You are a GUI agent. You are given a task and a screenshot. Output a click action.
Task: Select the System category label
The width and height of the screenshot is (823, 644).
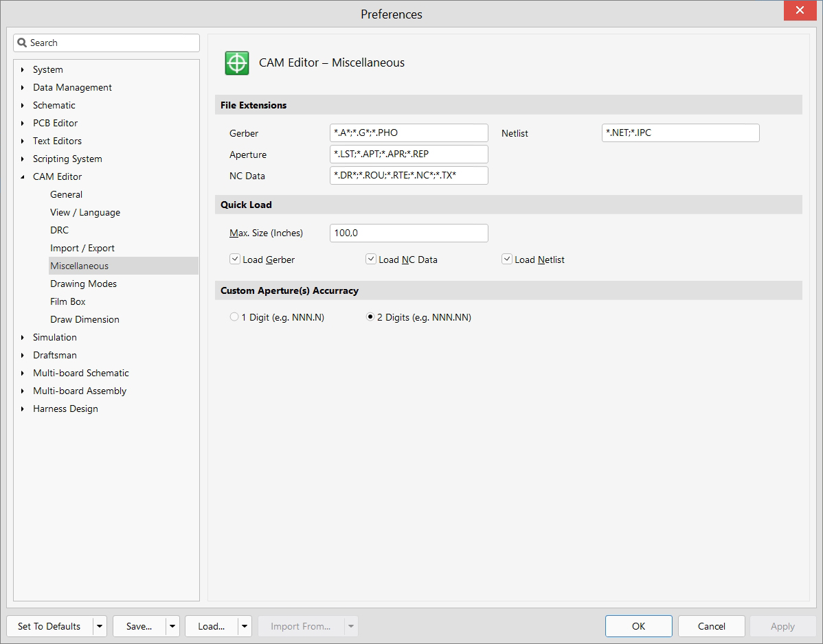click(48, 70)
